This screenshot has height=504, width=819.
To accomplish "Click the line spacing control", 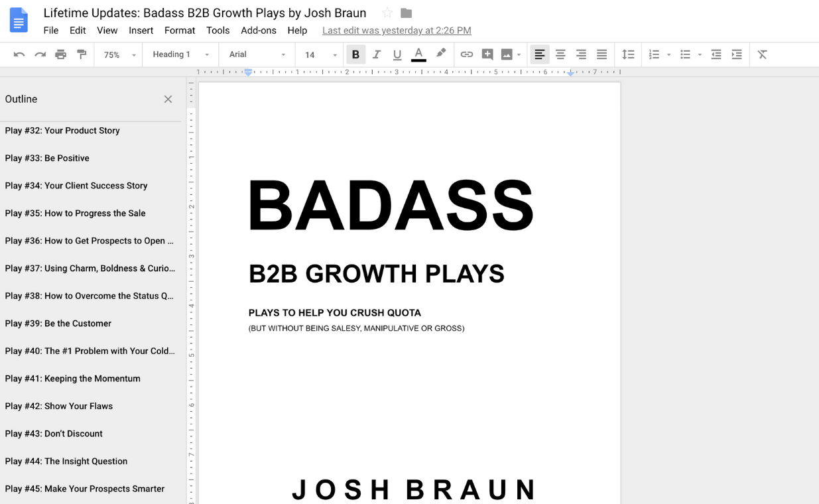I will [x=628, y=54].
